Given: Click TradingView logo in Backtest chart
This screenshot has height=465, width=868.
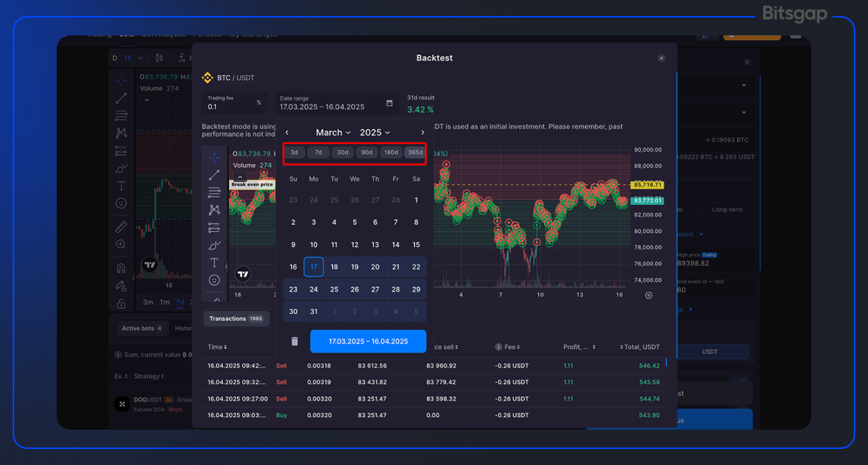Looking at the screenshot, I should [243, 274].
